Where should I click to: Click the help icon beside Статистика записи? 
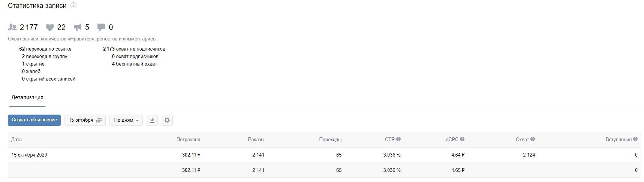pos(73,5)
